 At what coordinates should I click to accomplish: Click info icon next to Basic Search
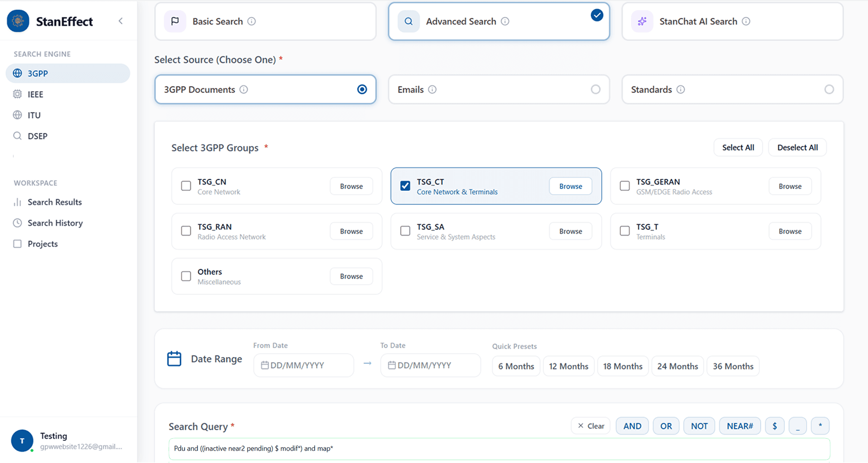coord(252,22)
